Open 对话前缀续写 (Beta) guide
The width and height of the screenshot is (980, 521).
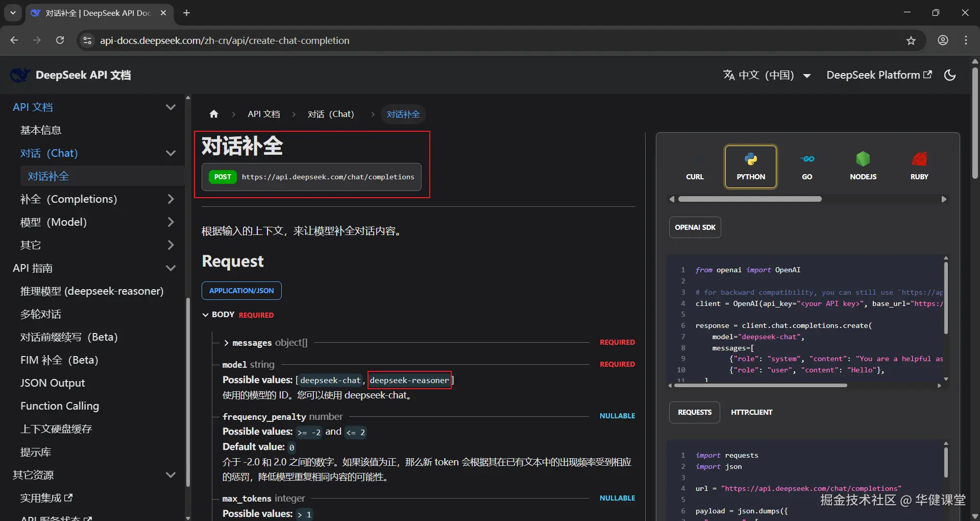click(69, 337)
